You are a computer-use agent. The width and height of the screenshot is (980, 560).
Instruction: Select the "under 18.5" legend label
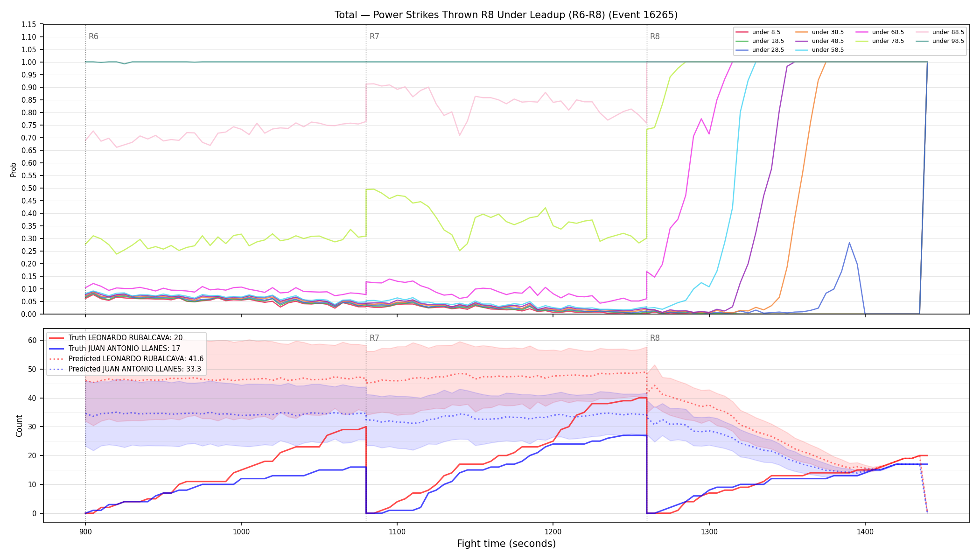[x=768, y=41]
